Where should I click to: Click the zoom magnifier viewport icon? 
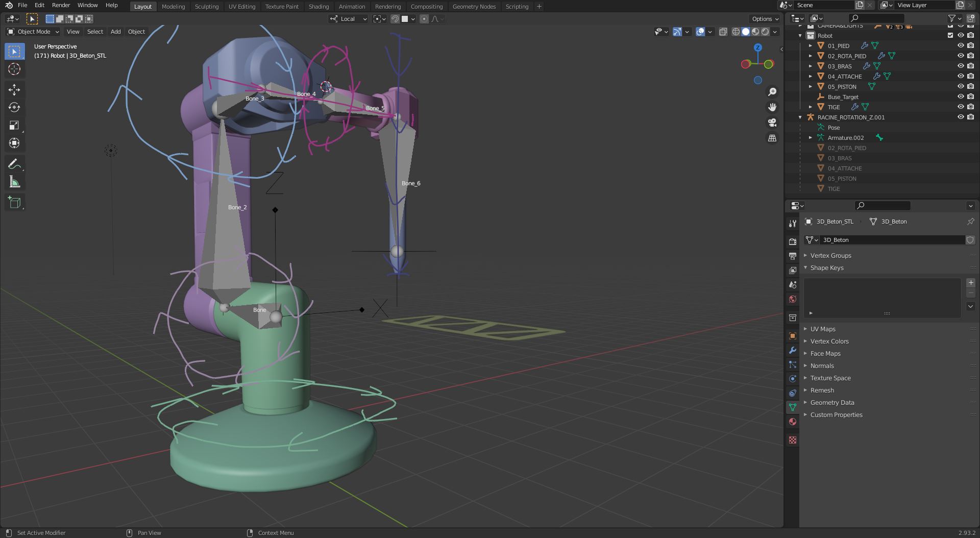pos(772,91)
